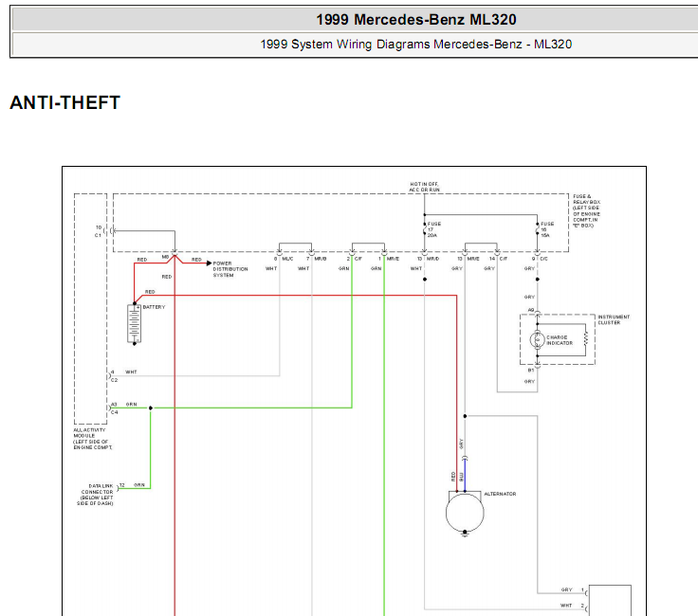The width and height of the screenshot is (698, 616).
Task: Click the charge indicator lamp symbol
Action: point(538,340)
